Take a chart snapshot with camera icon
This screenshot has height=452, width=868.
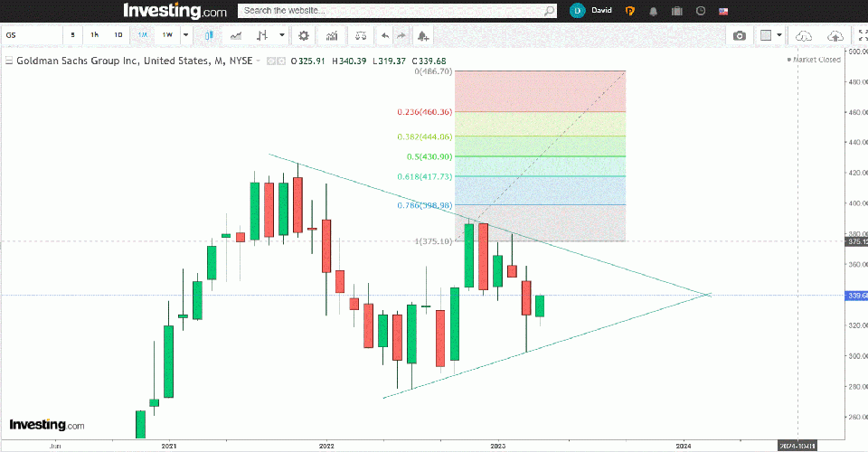(x=739, y=35)
